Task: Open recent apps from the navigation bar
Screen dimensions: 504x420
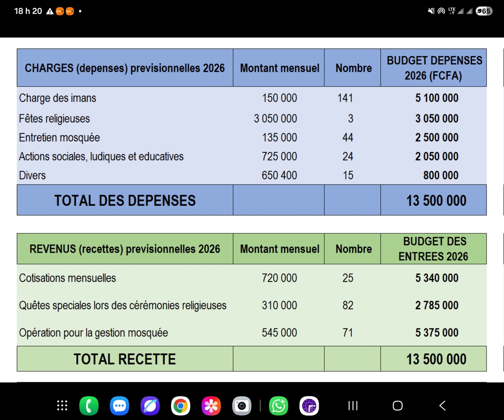Action: coord(352,406)
